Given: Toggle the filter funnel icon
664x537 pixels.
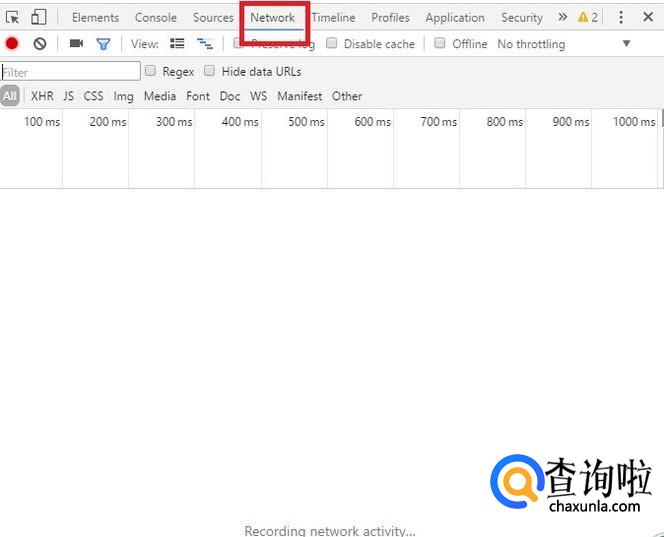Looking at the screenshot, I should tap(103, 44).
